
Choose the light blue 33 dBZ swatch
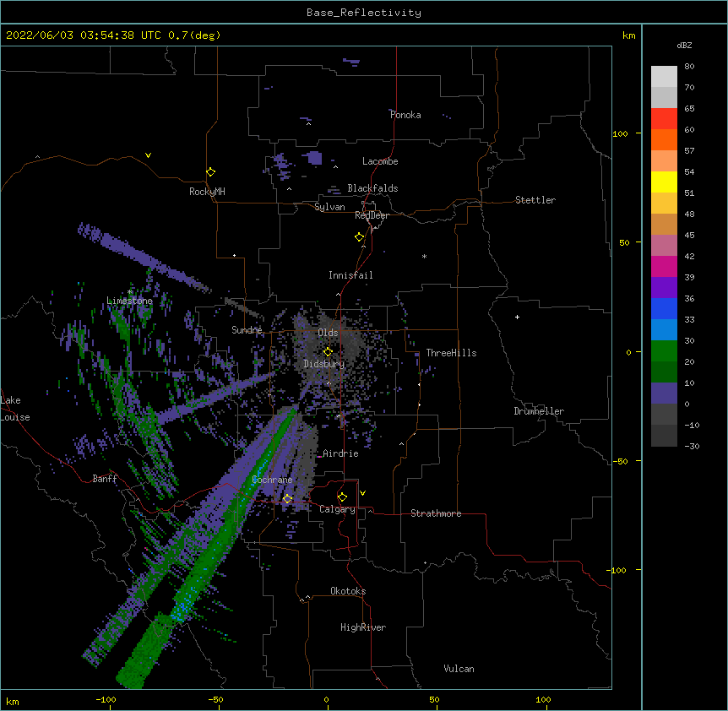pos(664,330)
